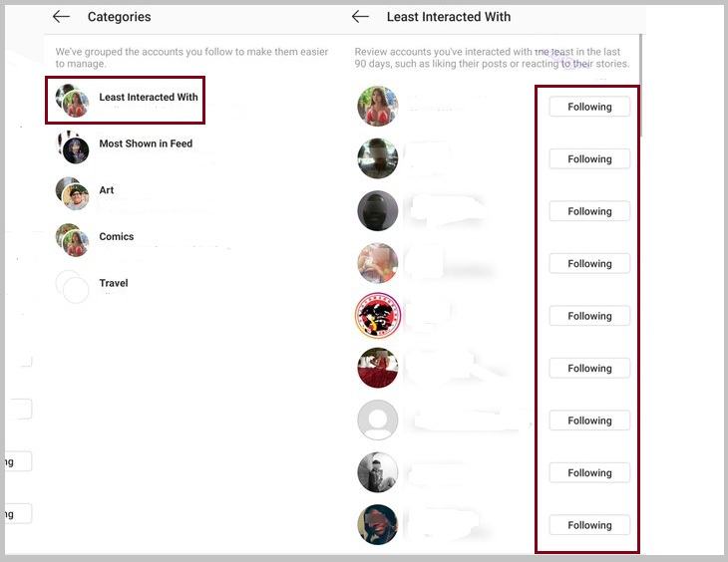Open the black-and-white photo profile picture
The image size is (728, 562).
(378, 472)
